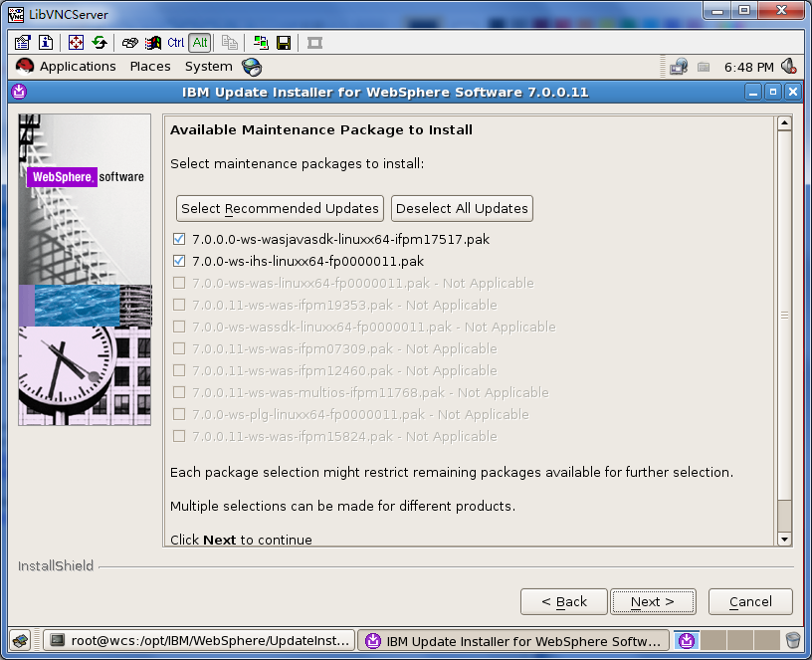Toggle full screen mode icon
Image resolution: width=812 pixels, height=660 pixels.
click(x=76, y=43)
